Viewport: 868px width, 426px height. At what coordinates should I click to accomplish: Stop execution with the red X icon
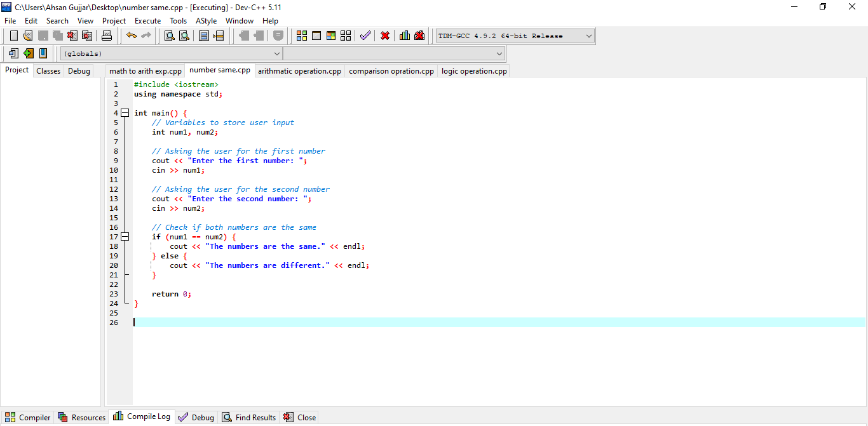[x=385, y=36]
